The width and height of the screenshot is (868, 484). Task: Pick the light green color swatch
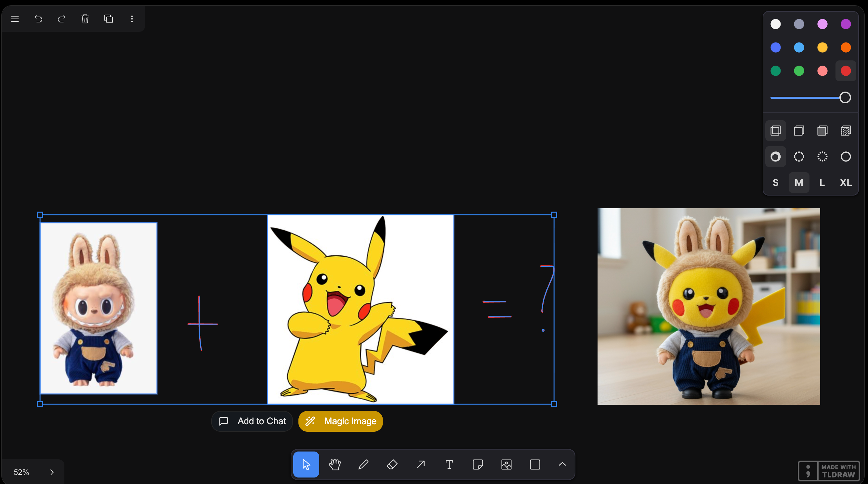click(799, 71)
